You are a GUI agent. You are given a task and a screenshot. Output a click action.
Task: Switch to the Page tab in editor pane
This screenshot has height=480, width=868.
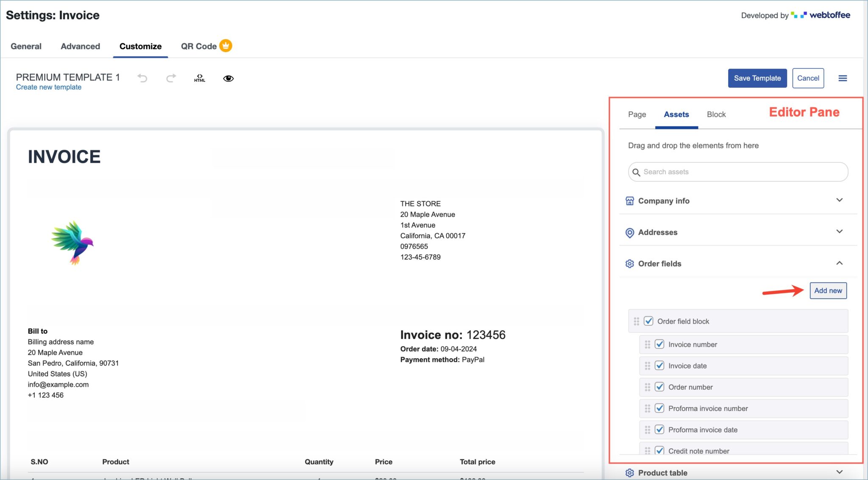pos(637,114)
